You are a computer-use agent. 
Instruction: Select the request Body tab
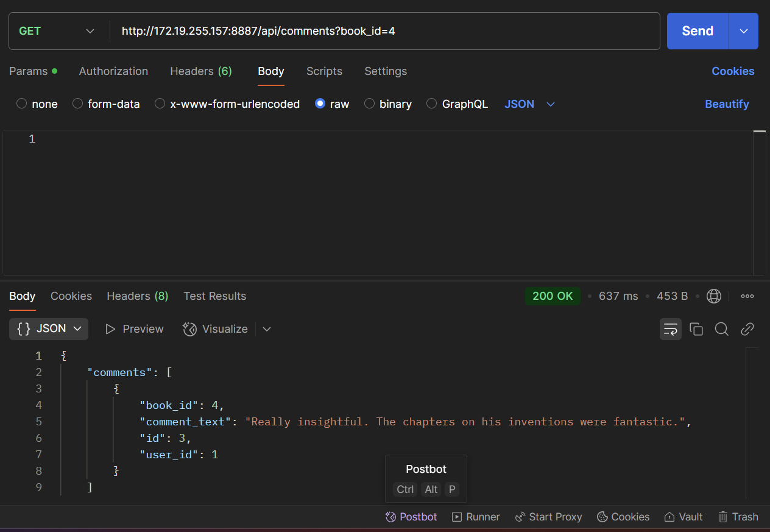click(x=271, y=71)
